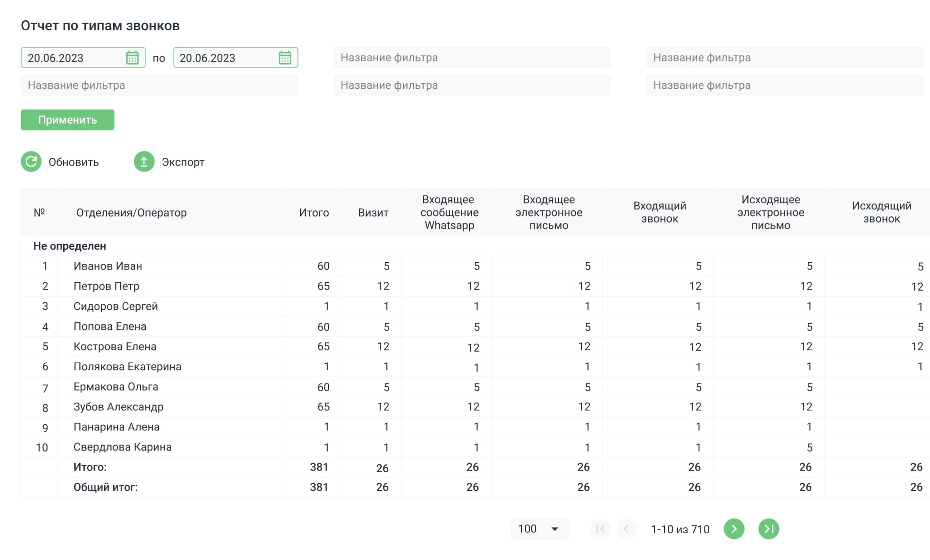Click Исходящее электронное письмо column header
This screenshot has height=560, width=930.
[x=770, y=212]
